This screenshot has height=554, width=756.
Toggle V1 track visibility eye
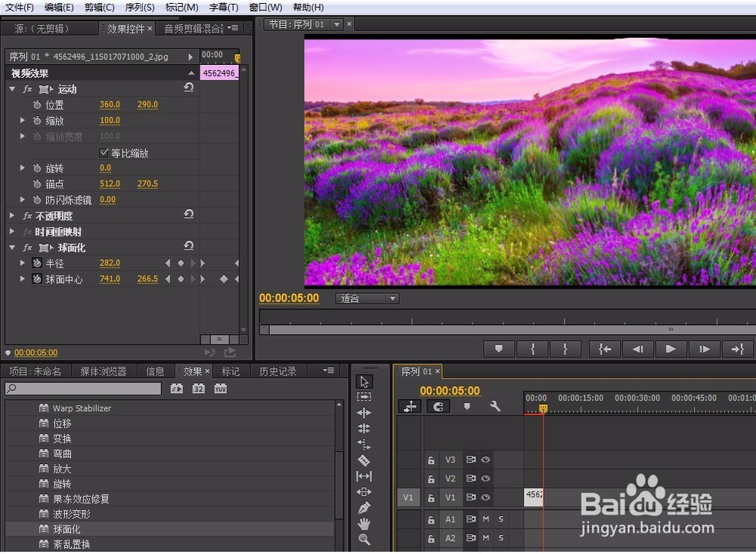485,497
